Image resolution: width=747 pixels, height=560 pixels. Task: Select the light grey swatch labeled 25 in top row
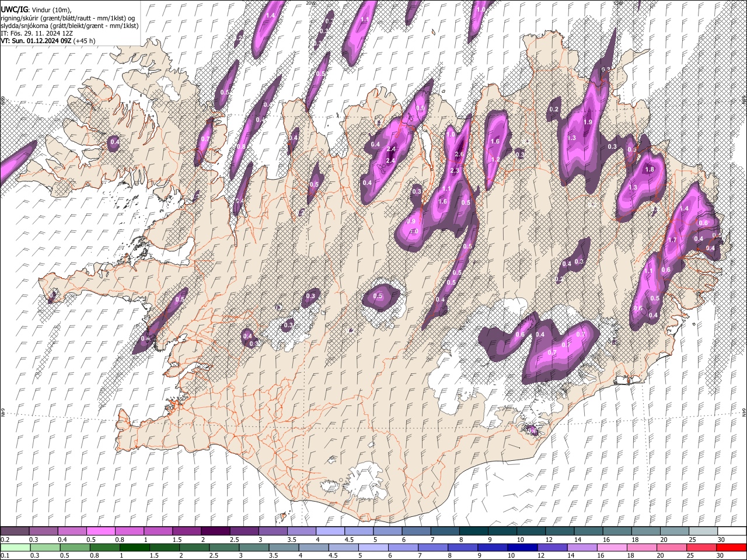(703, 531)
